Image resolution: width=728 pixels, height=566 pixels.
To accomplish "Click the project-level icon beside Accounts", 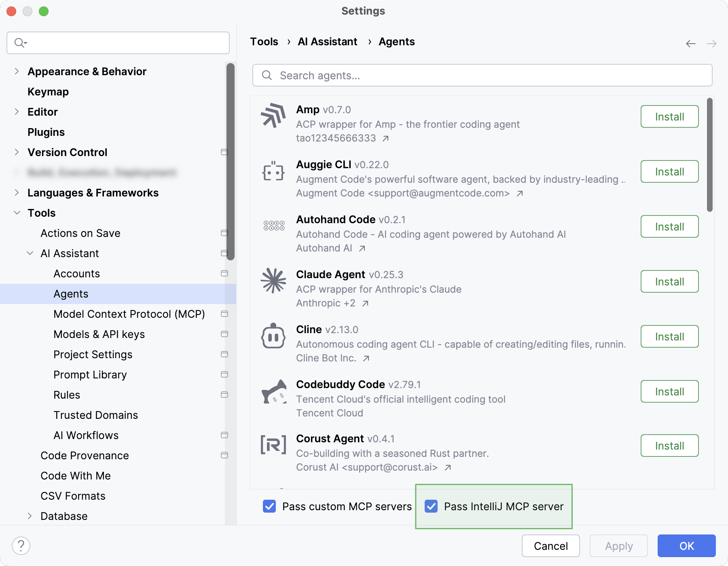I will pyautogui.click(x=224, y=273).
